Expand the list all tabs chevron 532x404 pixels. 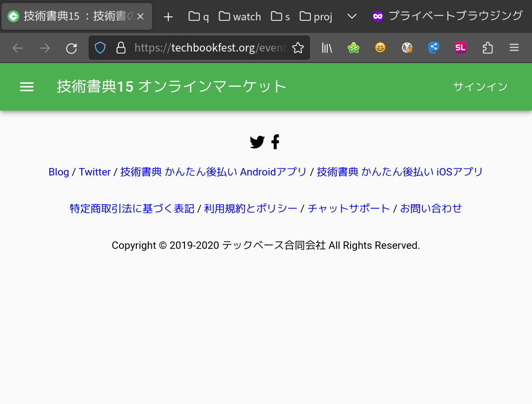coord(352,16)
